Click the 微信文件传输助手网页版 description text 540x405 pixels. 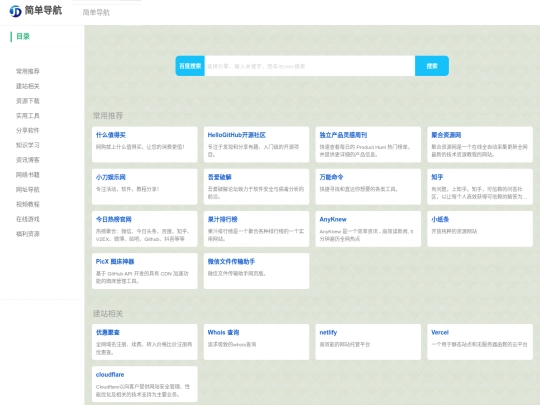click(x=237, y=273)
